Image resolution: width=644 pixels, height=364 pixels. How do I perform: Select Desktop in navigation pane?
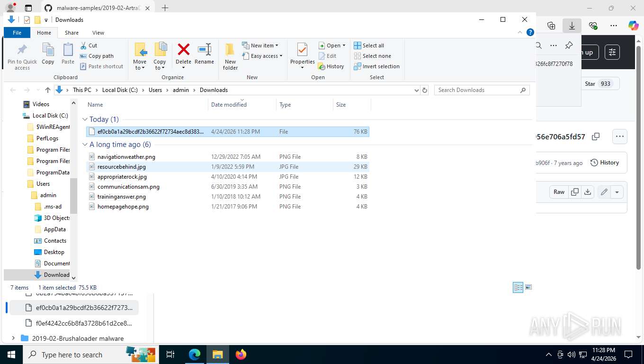pyautogui.click(x=49, y=252)
